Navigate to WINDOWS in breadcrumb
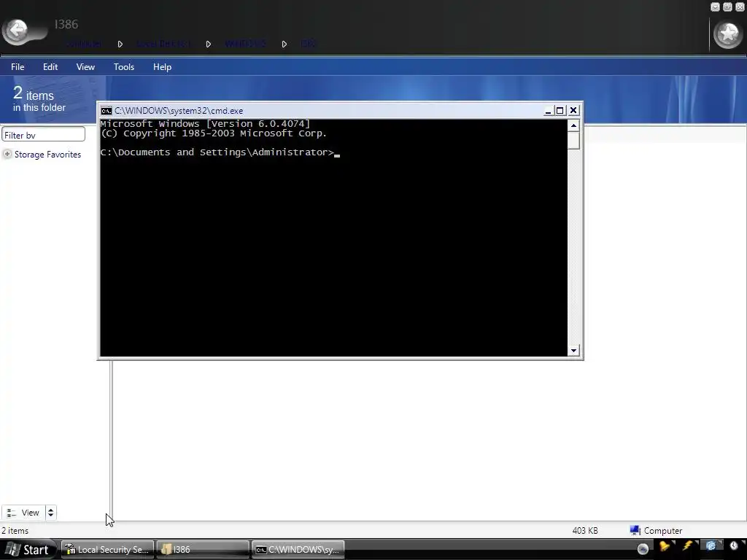The height and width of the screenshot is (560, 747). (x=245, y=44)
